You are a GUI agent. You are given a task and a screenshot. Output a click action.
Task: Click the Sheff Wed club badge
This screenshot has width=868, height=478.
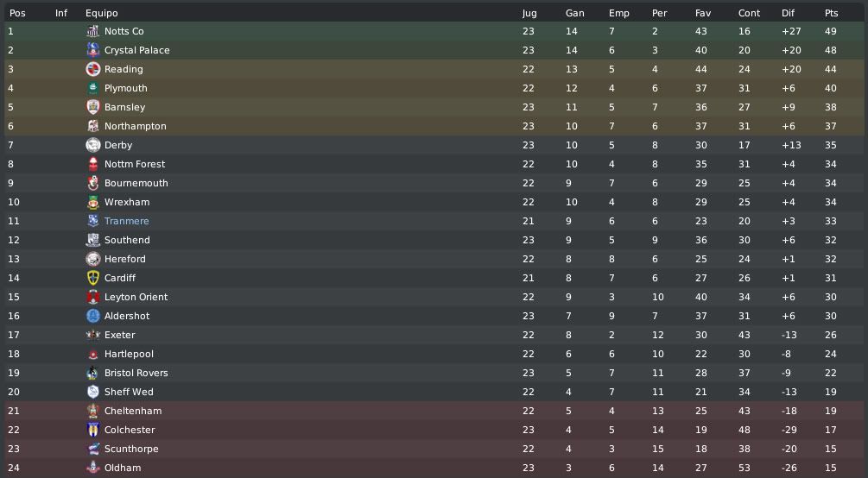coord(93,392)
